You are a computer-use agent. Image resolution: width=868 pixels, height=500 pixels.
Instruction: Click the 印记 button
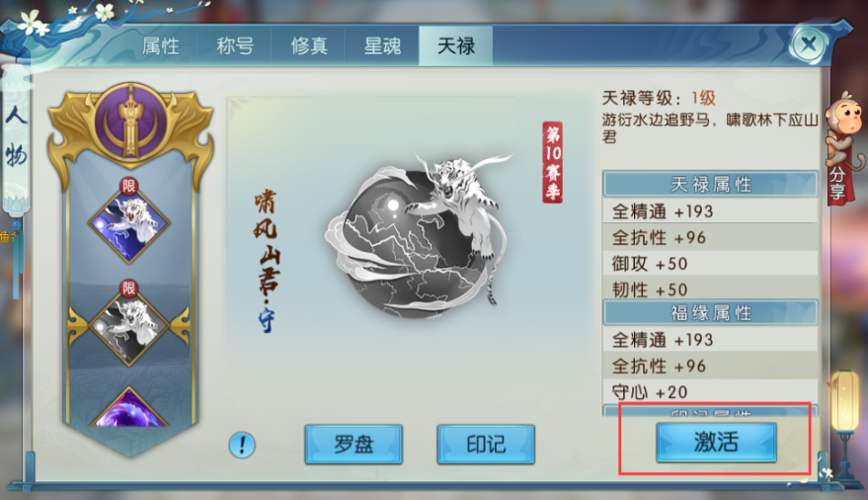(x=486, y=444)
